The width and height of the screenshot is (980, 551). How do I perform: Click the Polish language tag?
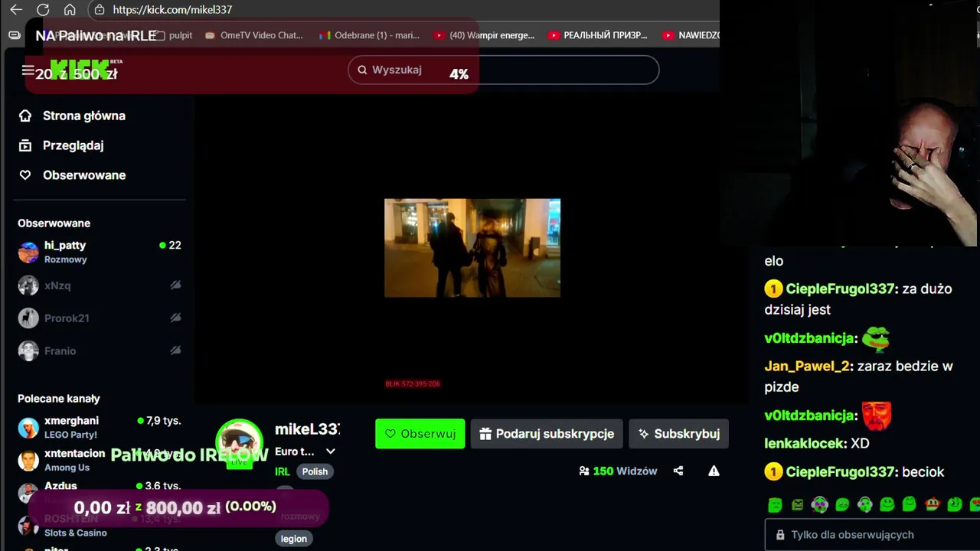point(315,471)
